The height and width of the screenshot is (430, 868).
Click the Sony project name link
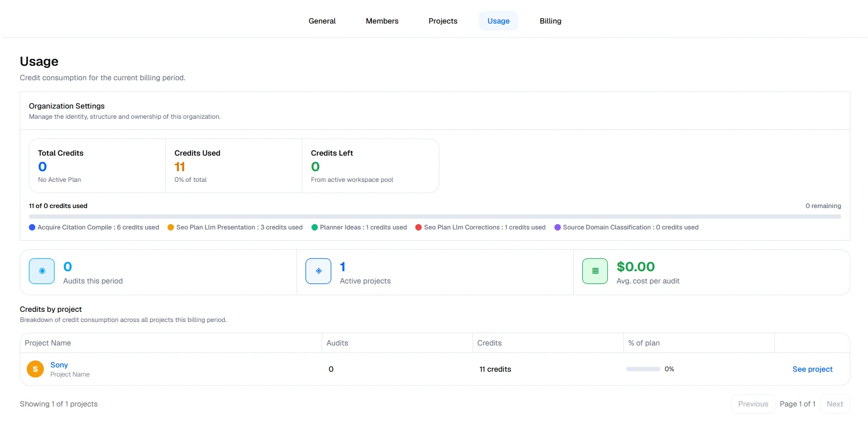[59, 365]
